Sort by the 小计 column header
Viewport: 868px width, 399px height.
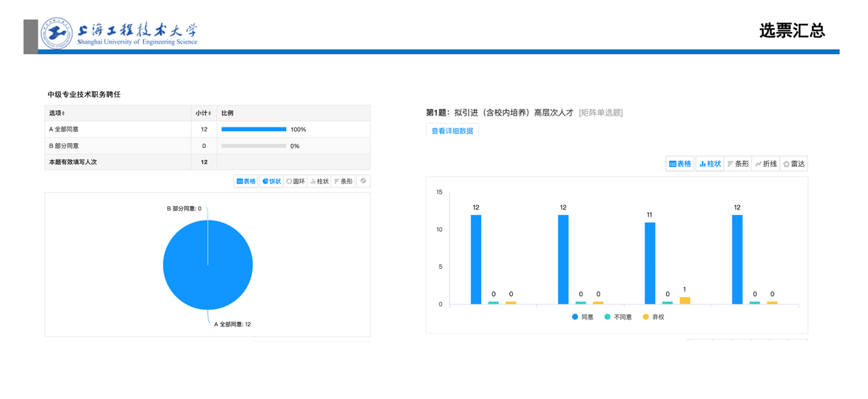point(203,113)
